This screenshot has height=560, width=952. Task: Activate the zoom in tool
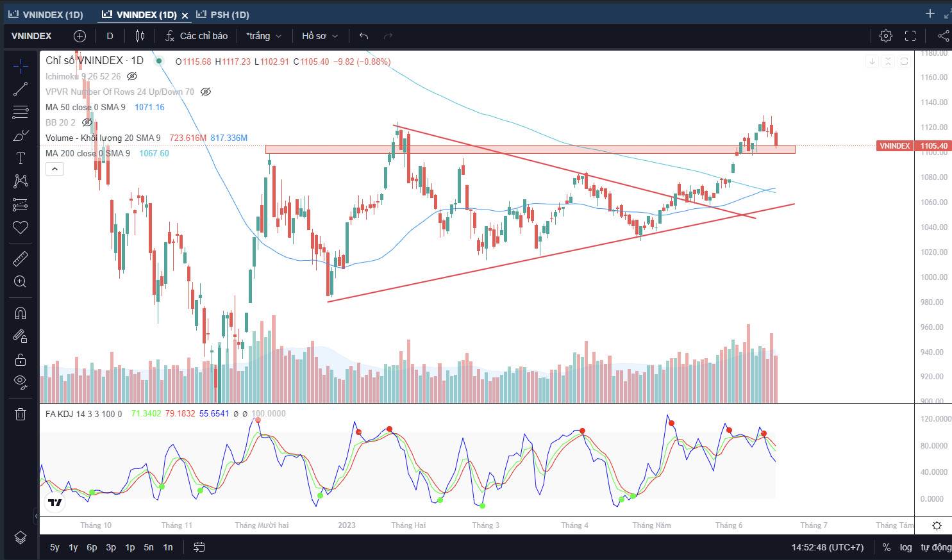tap(21, 281)
